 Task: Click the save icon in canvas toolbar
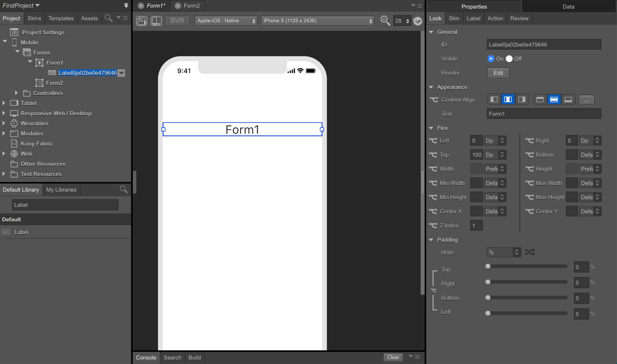tap(141, 20)
